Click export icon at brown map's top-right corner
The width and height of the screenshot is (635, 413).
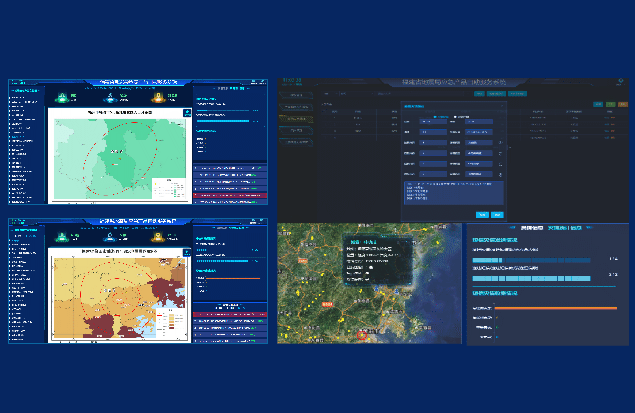(187, 253)
